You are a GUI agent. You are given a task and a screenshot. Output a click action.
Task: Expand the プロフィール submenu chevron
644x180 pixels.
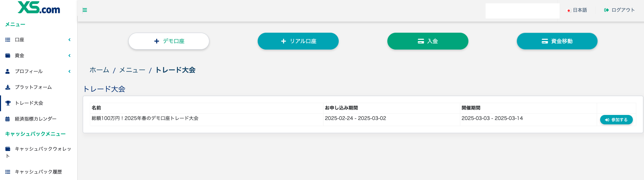point(70,71)
